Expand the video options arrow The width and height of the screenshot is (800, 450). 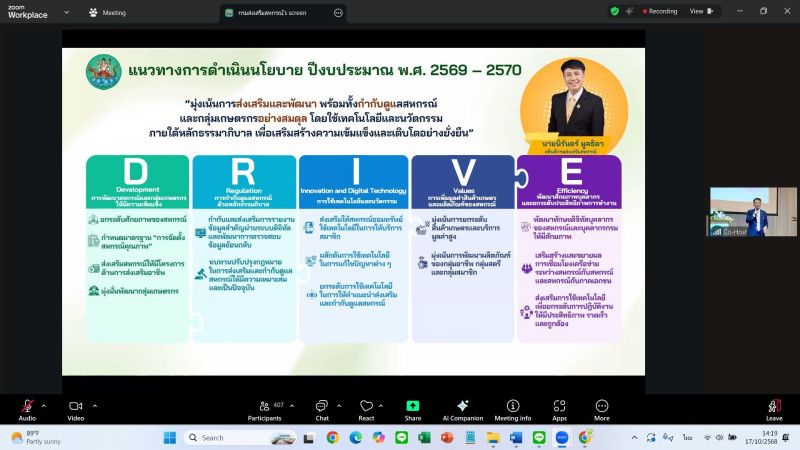coord(93,404)
